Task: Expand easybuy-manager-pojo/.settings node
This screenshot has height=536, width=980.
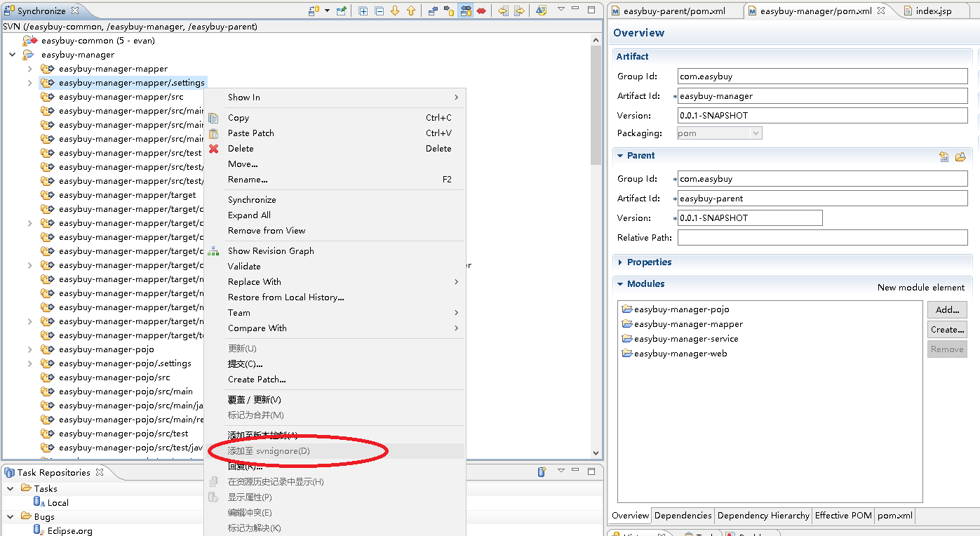Action: coord(29,363)
